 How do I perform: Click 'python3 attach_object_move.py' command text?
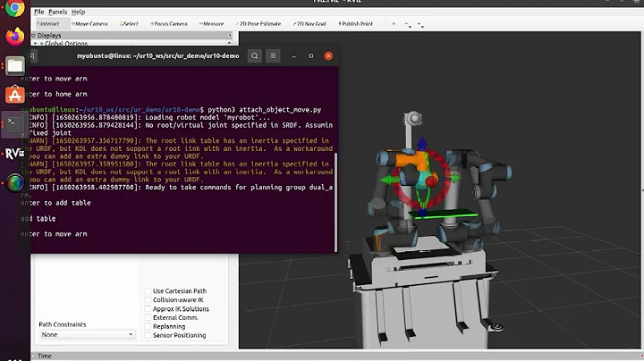pos(265,110)
